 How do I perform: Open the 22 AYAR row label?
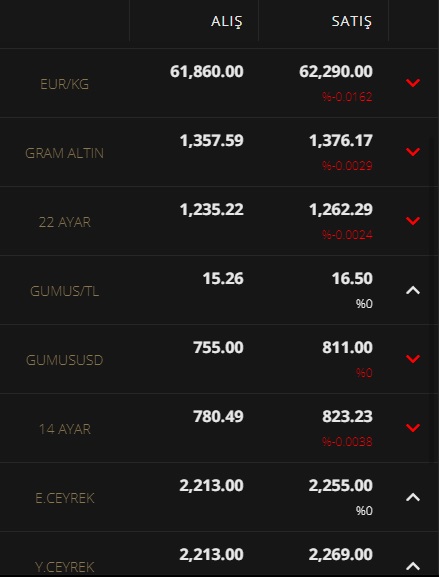pos(65,222)
